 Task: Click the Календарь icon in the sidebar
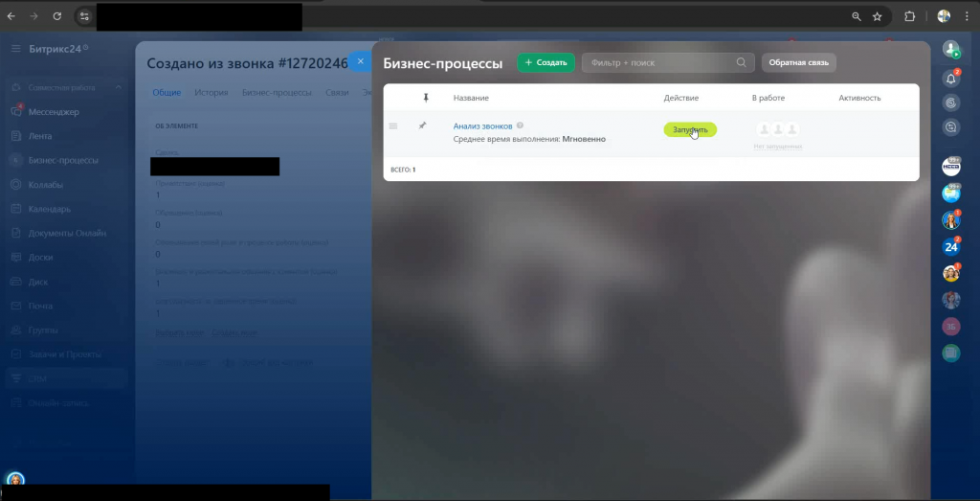click(x=16, y=209)
